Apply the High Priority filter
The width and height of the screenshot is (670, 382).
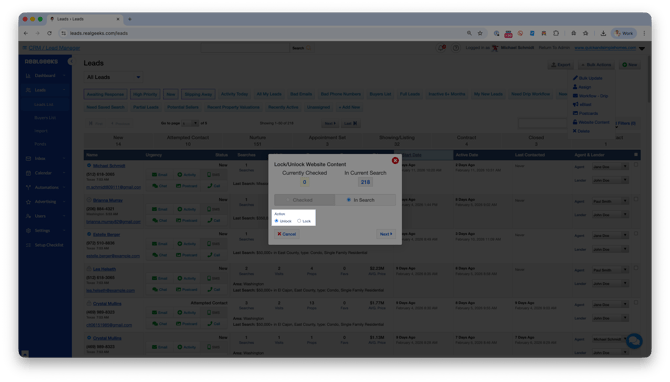click(x=145, y=94)
